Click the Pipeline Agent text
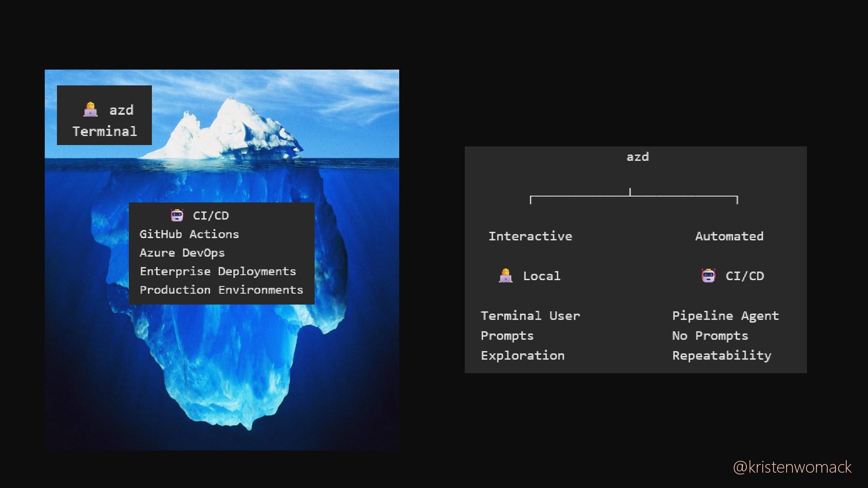Viewport: 868px width, 488px height. [726, 315]
